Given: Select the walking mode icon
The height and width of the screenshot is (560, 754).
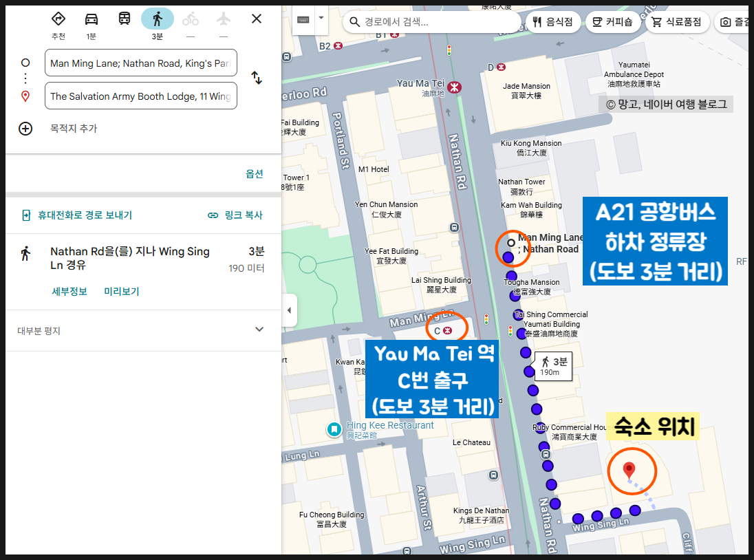Looking at the screenshot, I should point(158,19).
